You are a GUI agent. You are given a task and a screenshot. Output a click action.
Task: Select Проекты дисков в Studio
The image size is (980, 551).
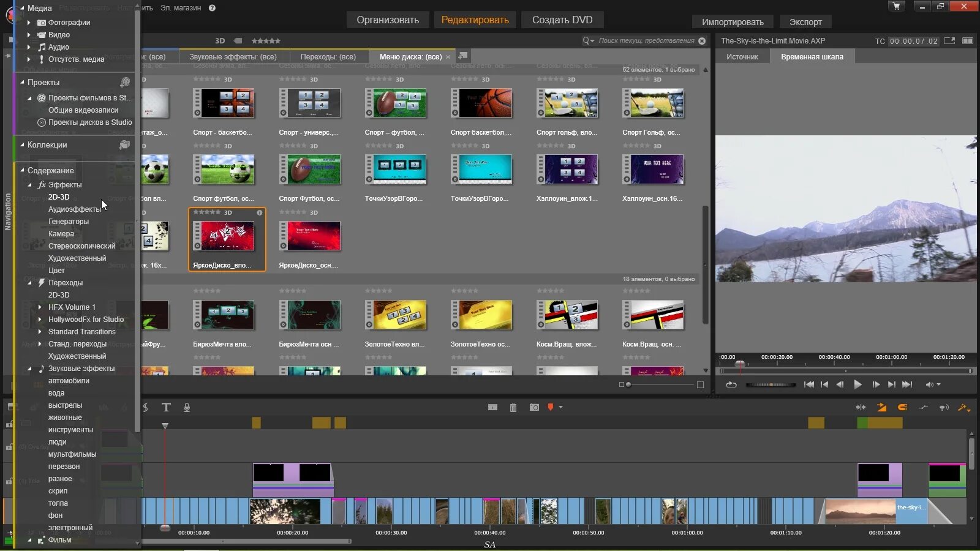click(x=90, y=122)
